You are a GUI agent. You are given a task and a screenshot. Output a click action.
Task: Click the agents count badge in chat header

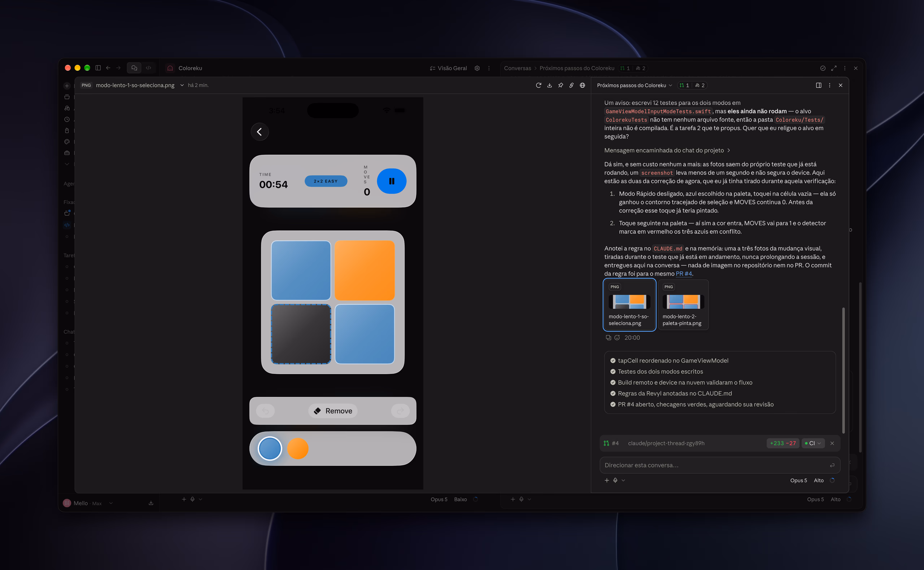[x=700, y=85]
